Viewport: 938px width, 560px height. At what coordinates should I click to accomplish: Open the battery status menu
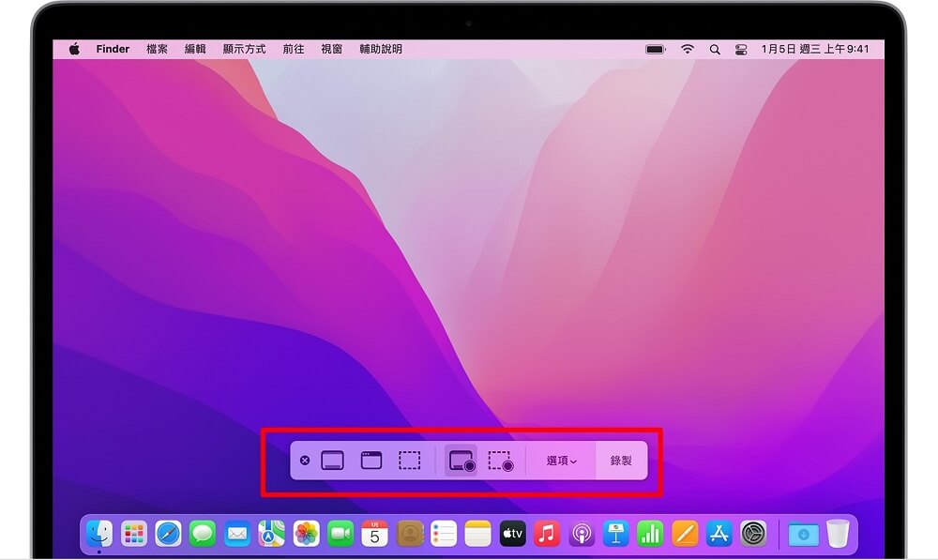653,48
